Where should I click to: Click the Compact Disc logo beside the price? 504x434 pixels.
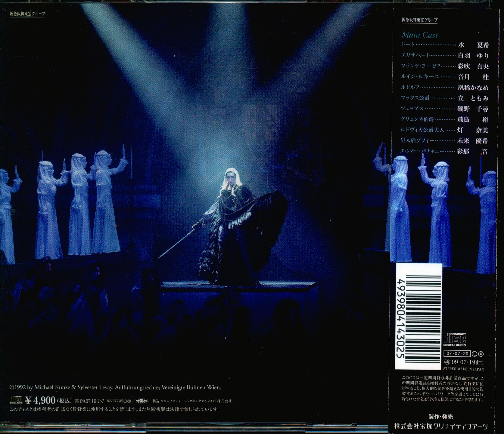[16, 400]
